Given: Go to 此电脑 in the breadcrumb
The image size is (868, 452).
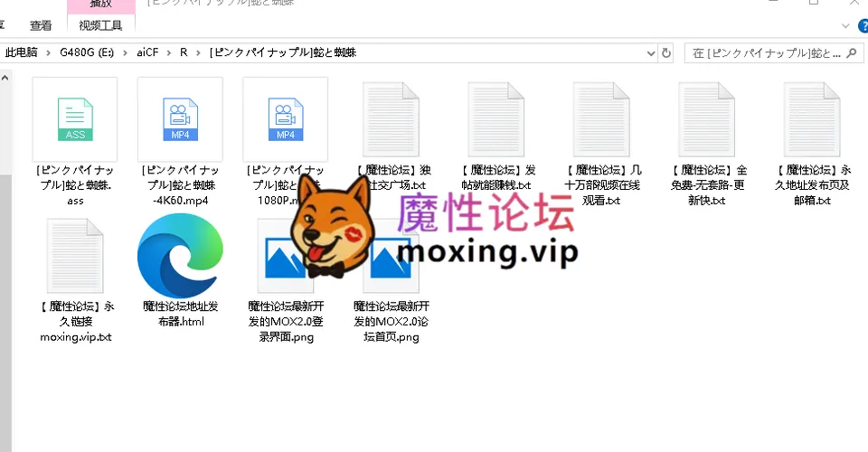Looking at the screenshot, I should (x=21, y=52).
